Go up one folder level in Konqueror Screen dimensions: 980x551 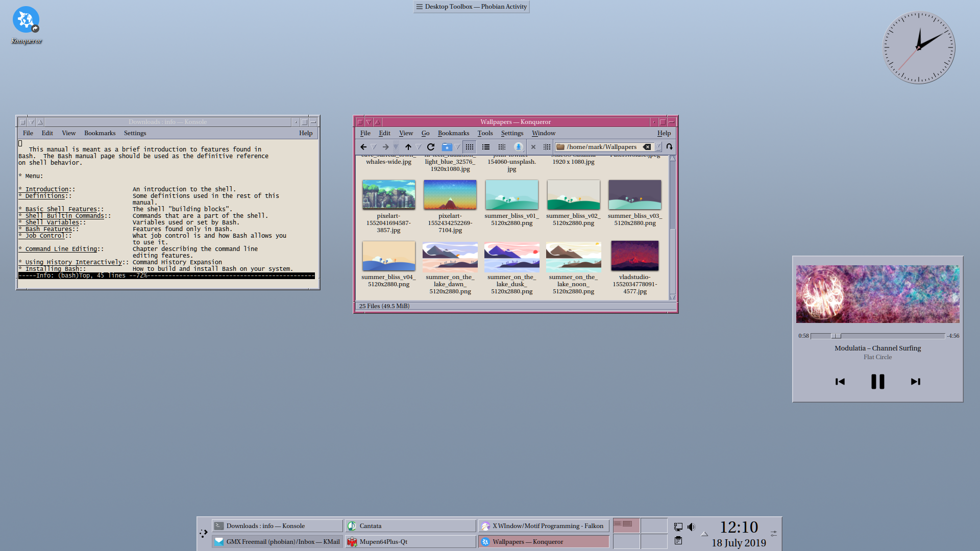tap(408, 147)
